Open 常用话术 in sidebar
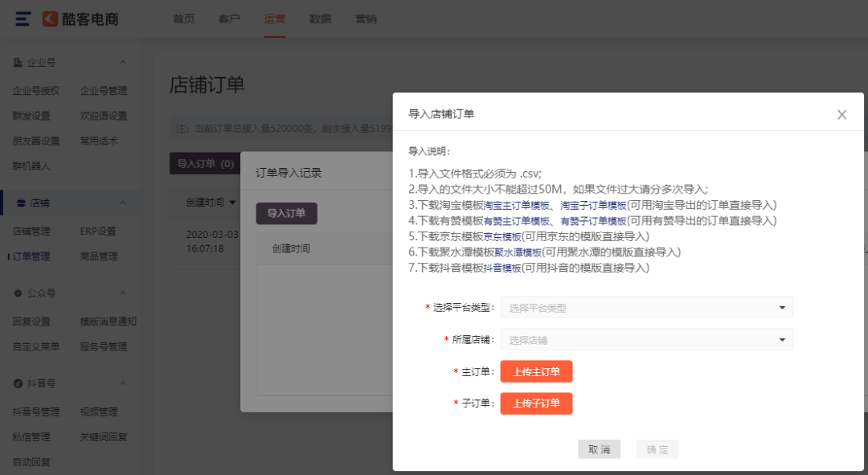 [x=99, y=141]
